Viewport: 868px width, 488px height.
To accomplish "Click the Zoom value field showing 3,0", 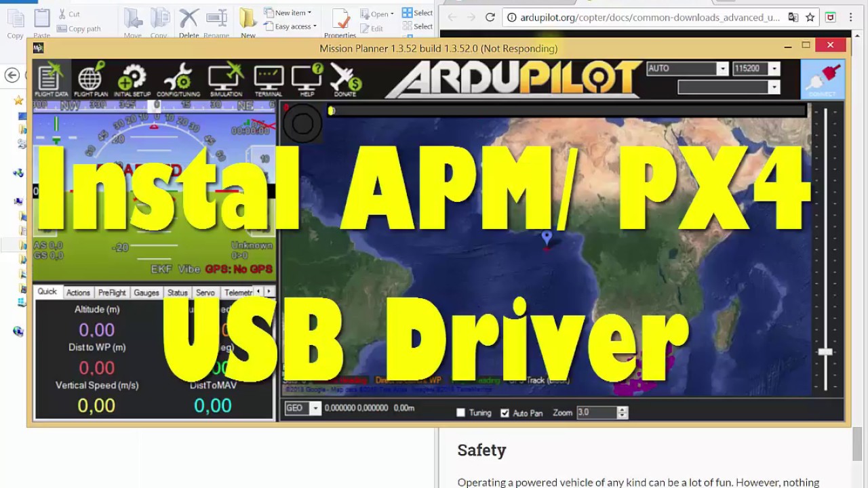I will click(x=597, y=412).
